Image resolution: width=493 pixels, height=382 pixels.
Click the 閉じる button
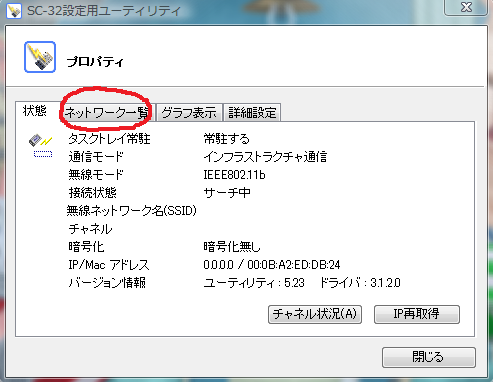tap(429, 357)
